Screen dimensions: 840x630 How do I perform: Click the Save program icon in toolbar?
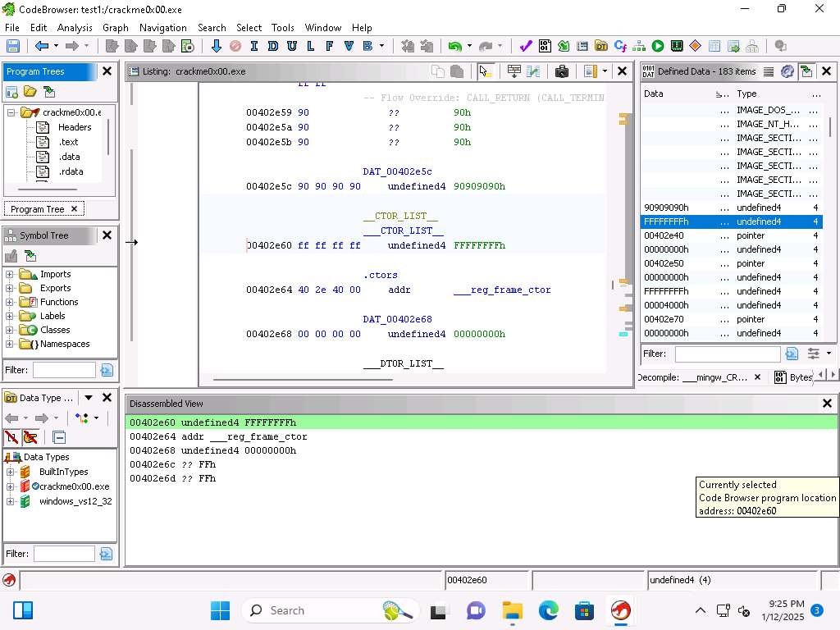pos(13,47)
